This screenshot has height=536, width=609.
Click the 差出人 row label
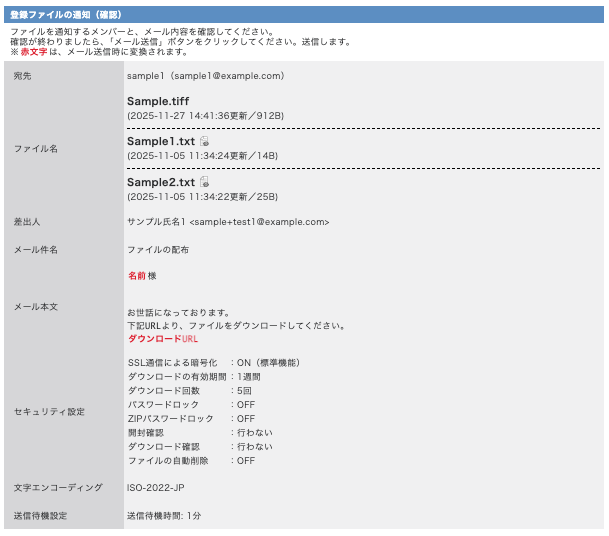[27, 222]
